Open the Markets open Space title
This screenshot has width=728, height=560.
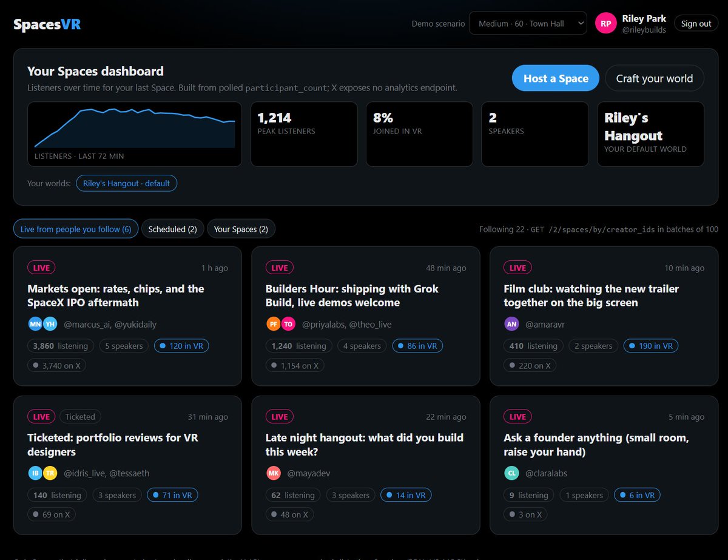point(116,295)
